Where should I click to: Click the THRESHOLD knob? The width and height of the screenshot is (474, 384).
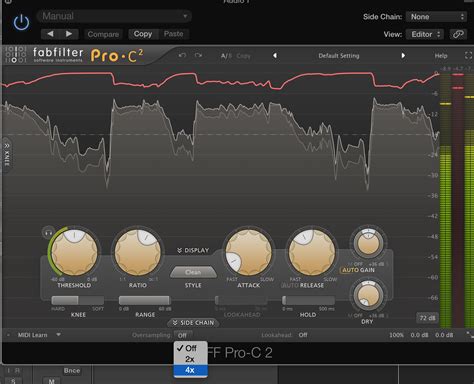tap(74, 253)
